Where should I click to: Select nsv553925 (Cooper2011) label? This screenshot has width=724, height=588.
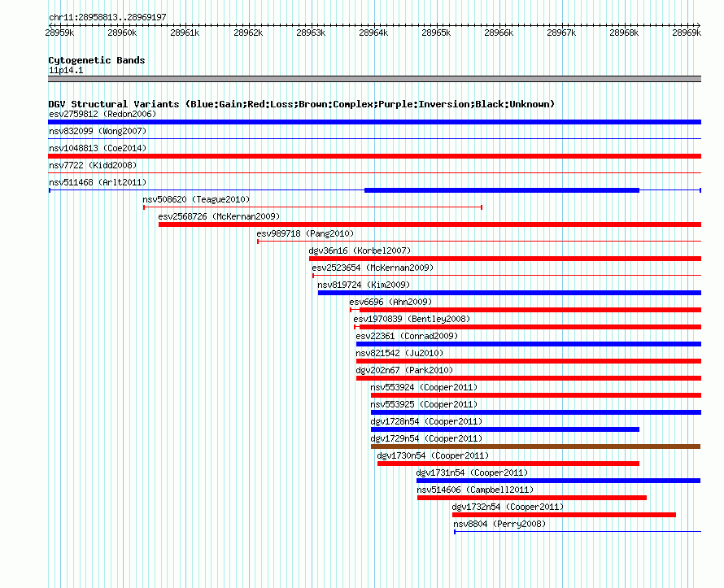pyautogui.click(x=424, y=404)
